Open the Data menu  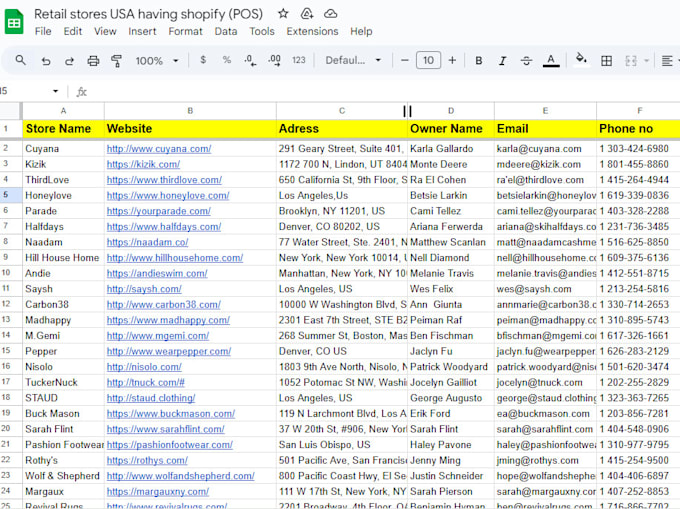point(226,31)
